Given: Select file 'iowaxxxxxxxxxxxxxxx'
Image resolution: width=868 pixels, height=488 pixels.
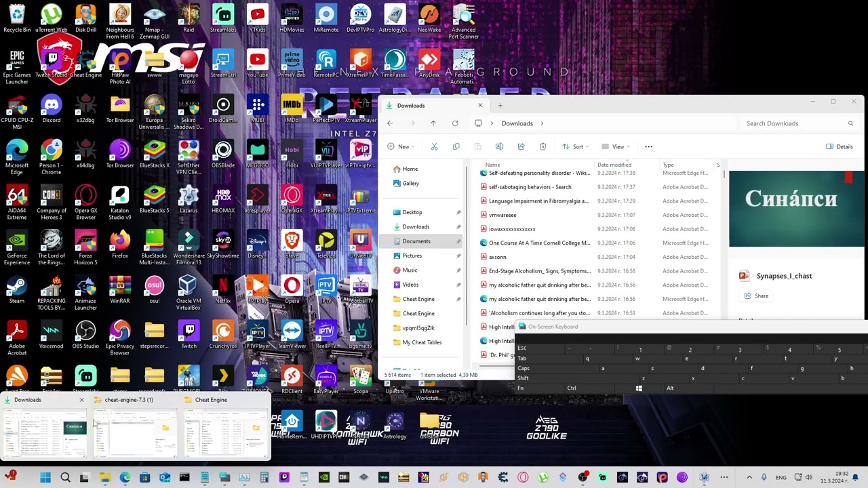Looking at the screenshot, I should [x=512, y=229].
